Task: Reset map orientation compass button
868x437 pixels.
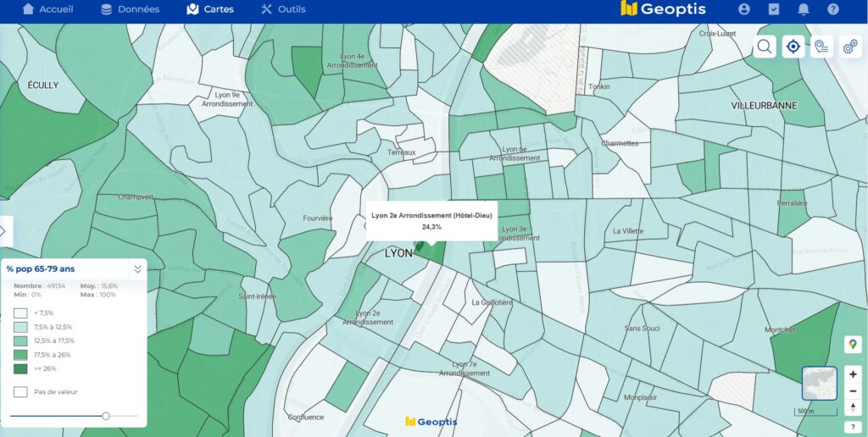Action: point(853,408)
